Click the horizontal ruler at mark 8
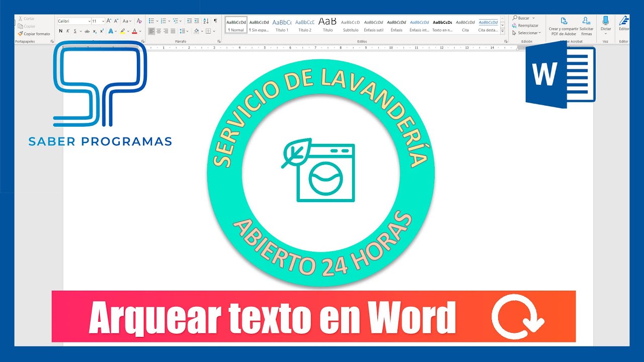Viewport: 644px width, 362px height. pyautogui.click(x=341, y=48)
